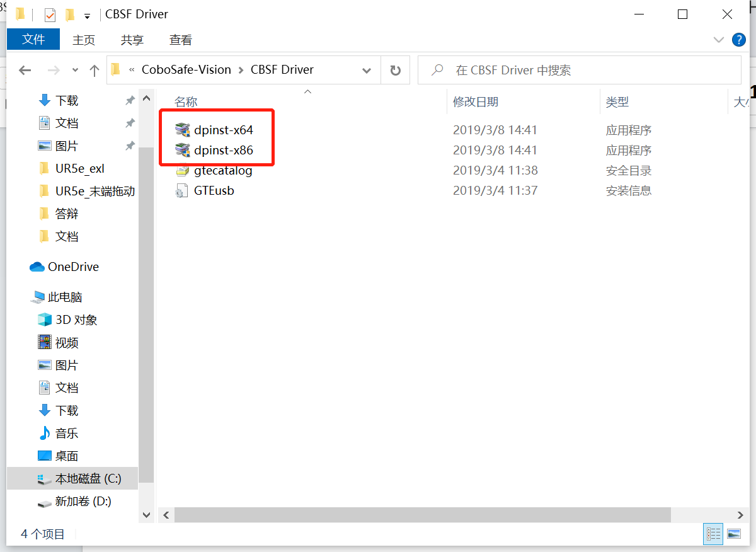Click the search box for CBSF Driver
The height and width of the screenshot is (552, 756).
[x=586, y=71]
